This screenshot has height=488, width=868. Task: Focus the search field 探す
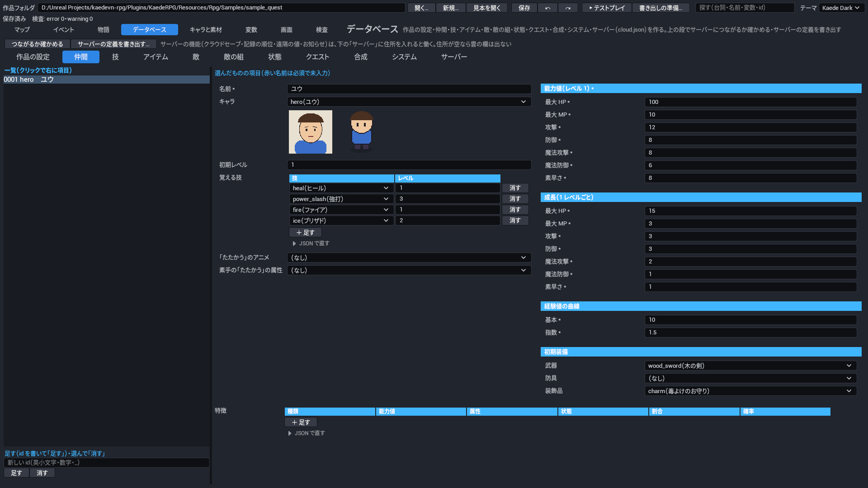[744, 8]
